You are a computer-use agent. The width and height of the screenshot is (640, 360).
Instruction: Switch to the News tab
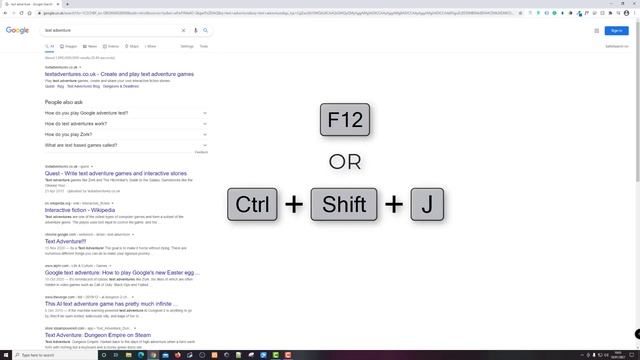(x=90, y=47)
